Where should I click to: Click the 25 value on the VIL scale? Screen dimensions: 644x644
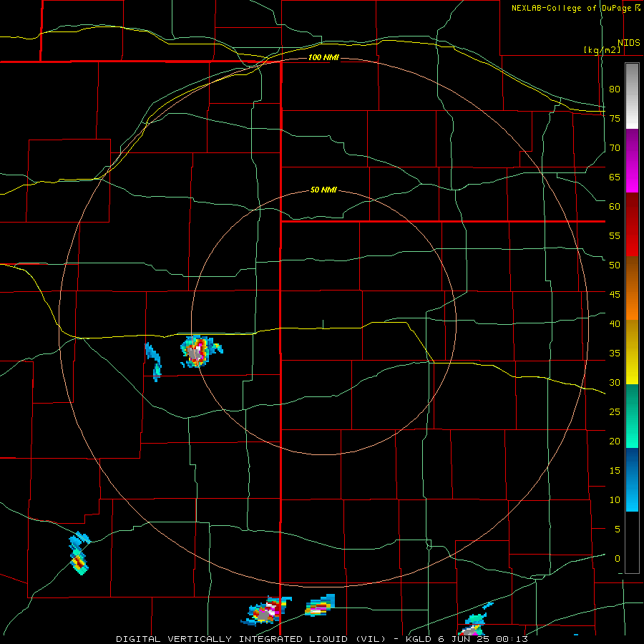point(615,411)
